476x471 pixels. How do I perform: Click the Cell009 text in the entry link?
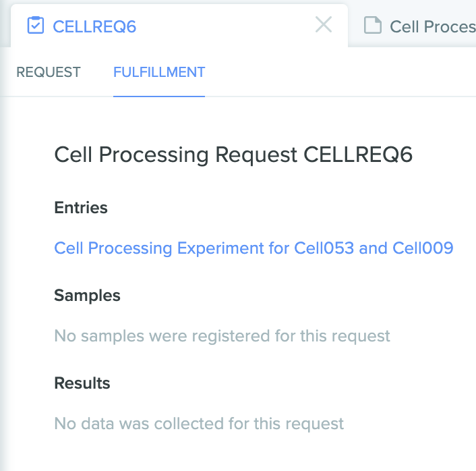[423, 248]
